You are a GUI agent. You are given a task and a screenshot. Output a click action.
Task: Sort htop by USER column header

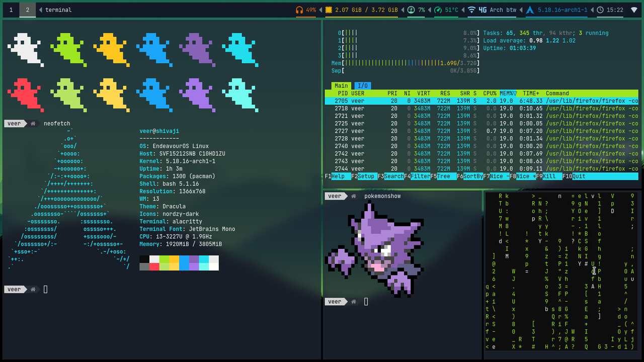tap(358, 94)
